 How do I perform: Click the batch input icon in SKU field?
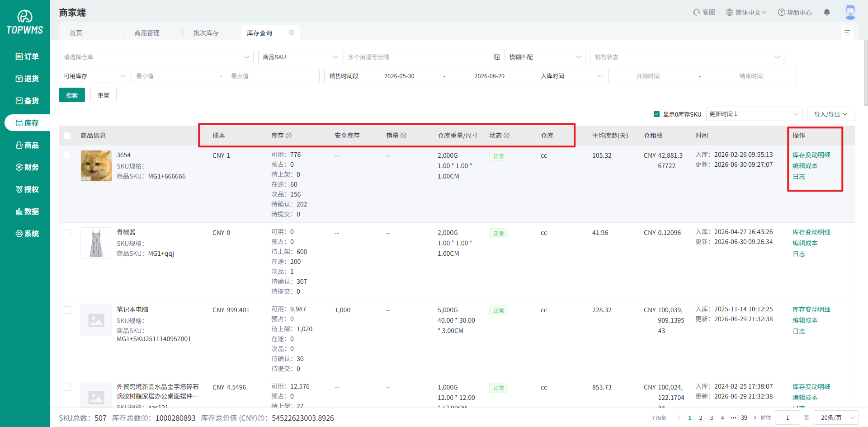(x=497, y=57)
